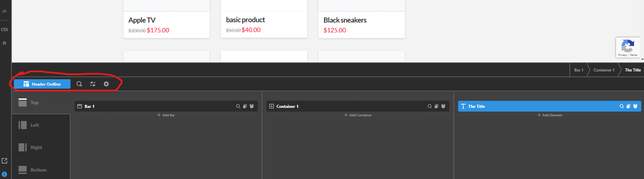
Task: Click Add Bar link
Action: tap(166, 115)
